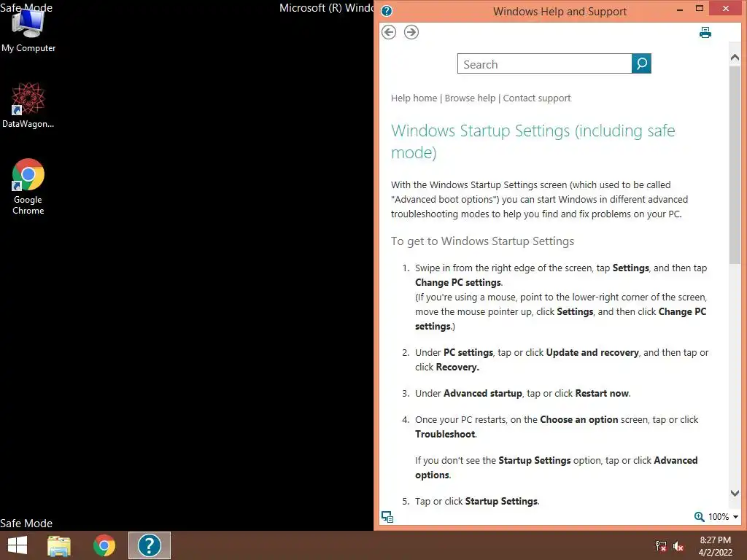Click the Help window title bar question mark icon

[x=387, y=11]
